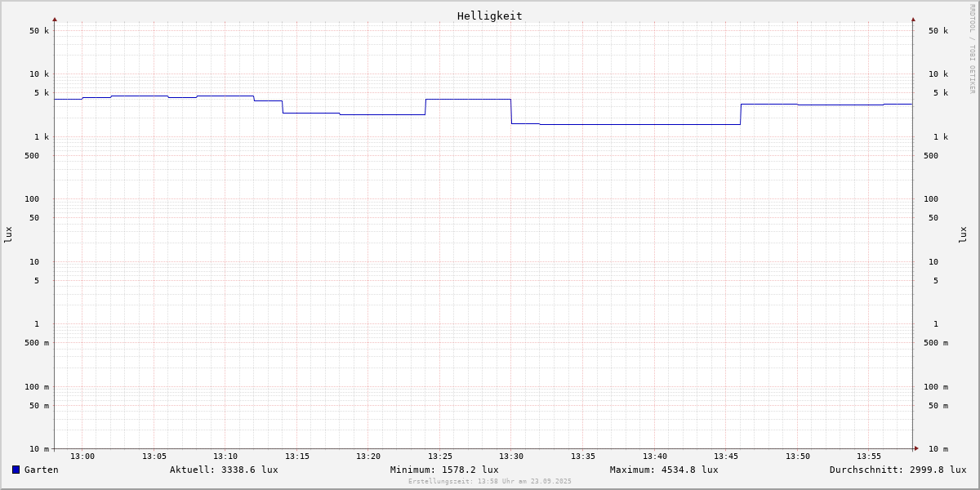Click the Erstellungszeit 13:58 Uhr footer text
The width and height of the screenshot is (980, 490).
pyautogui.click(x=490, y=482)
